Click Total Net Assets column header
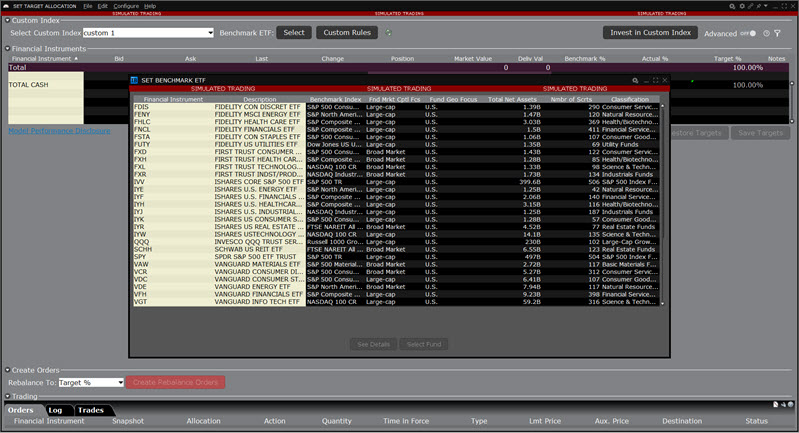 (x=512, y=99)
